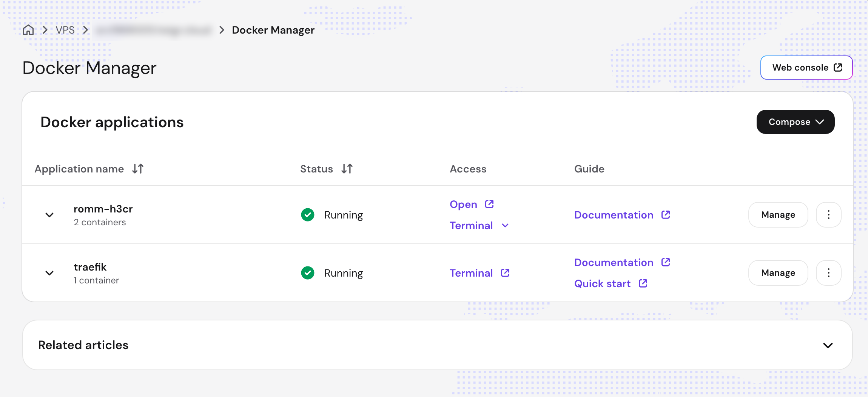Screen dimensions: 868x397
Task: Expand the romm-h3cr row chevron
Action: coord(49,215)
